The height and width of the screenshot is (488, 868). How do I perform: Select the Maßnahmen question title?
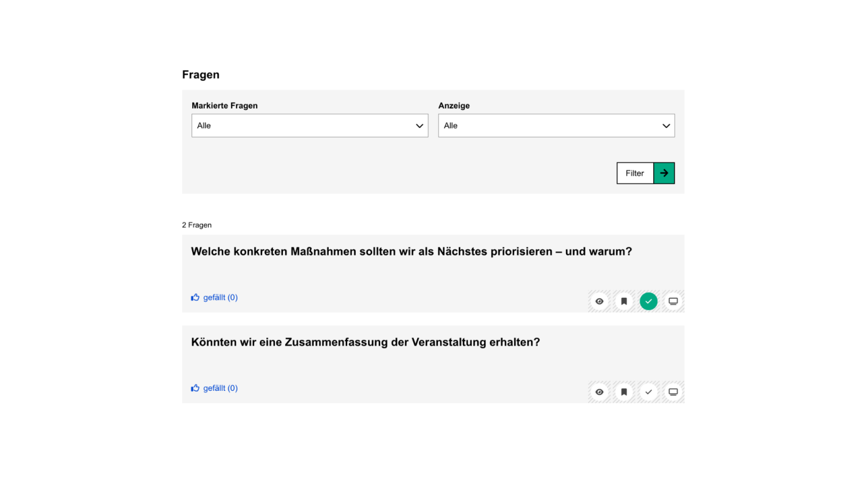(x=411, y=251)
